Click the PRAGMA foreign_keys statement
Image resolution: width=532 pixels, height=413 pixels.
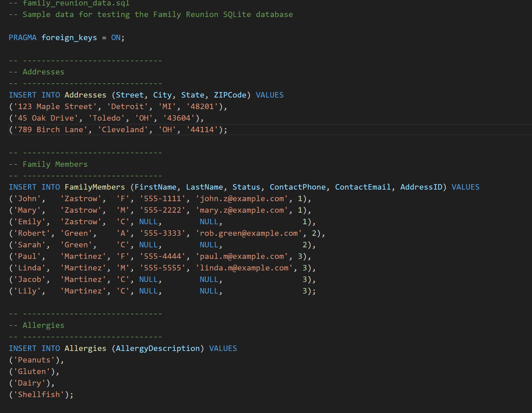[x=66, y=37]
